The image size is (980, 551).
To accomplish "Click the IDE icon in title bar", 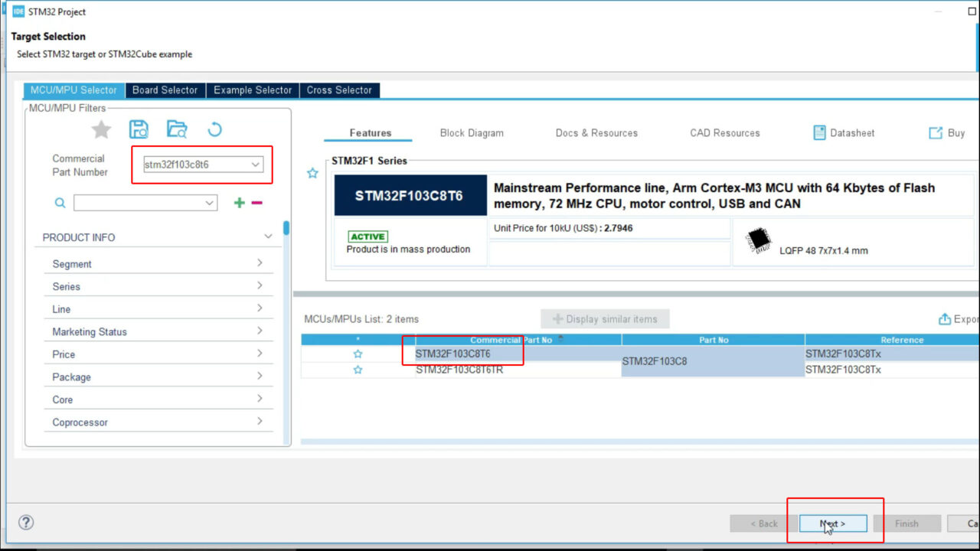I will [x=18, y=11].
